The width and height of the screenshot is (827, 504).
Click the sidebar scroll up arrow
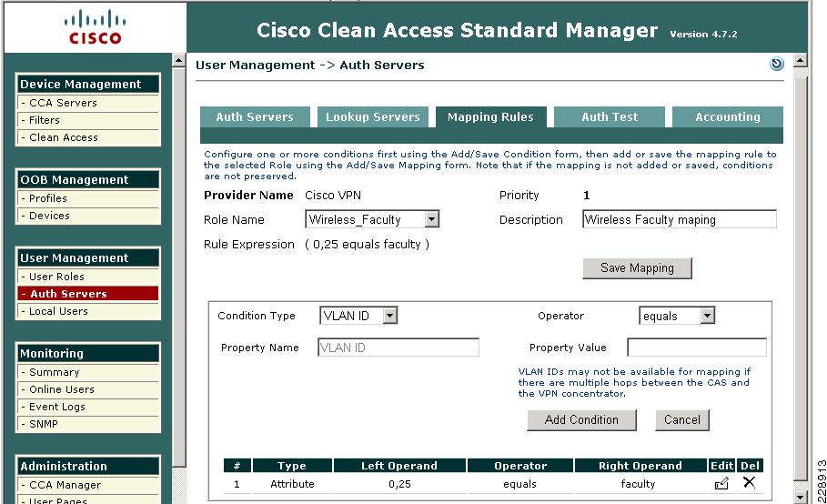[x=179, y=61]
